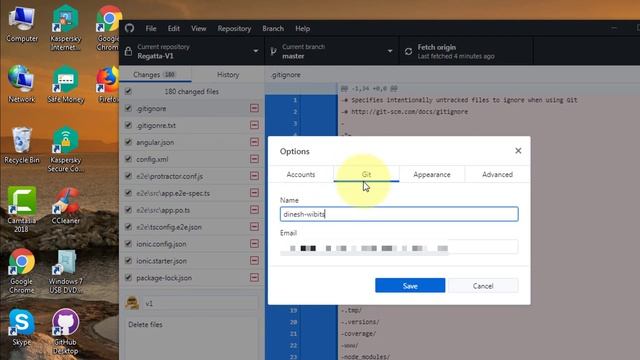Open the Kaspersky Internet Security desktop icon
Image resolution: width=640 pixels, height=360 pixels.
(x=65, y=28)
